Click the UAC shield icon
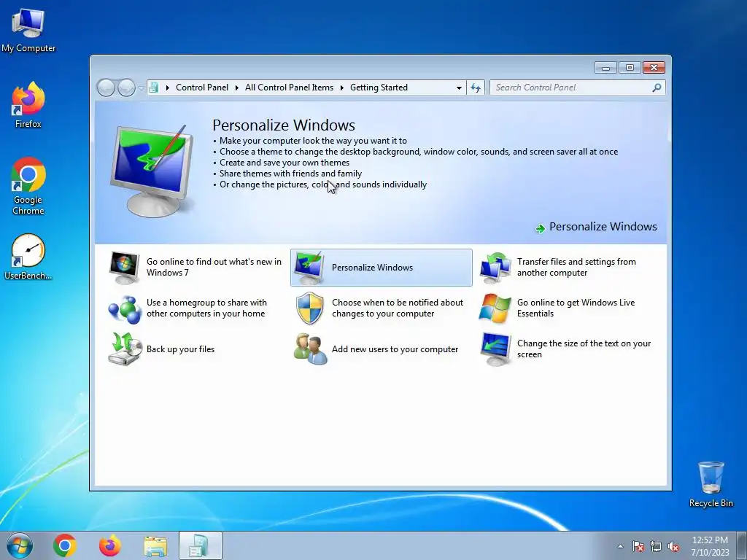 click(309, 308)
